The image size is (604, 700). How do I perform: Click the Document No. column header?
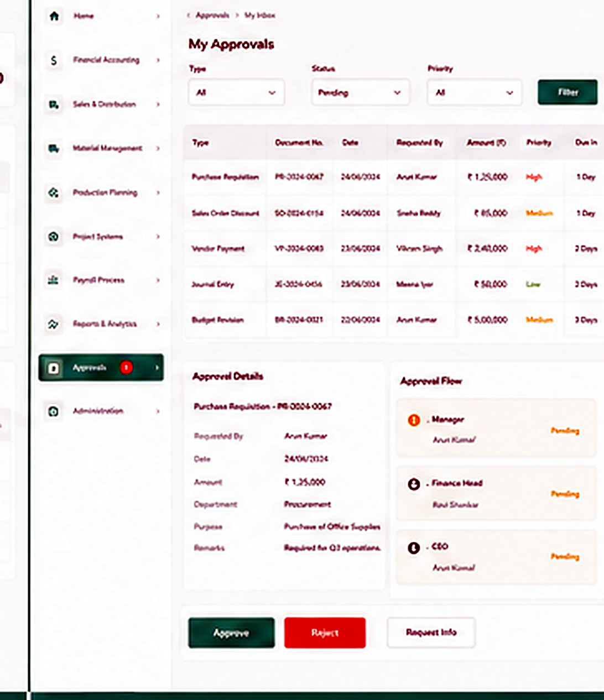299,143
